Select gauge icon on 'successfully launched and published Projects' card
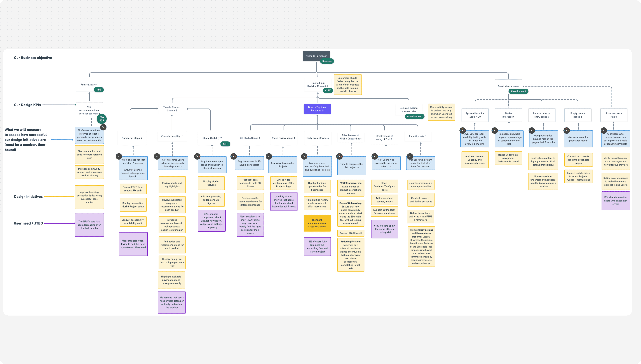The width and height of the screenshot is (641, 364). (x=304, y=157)
